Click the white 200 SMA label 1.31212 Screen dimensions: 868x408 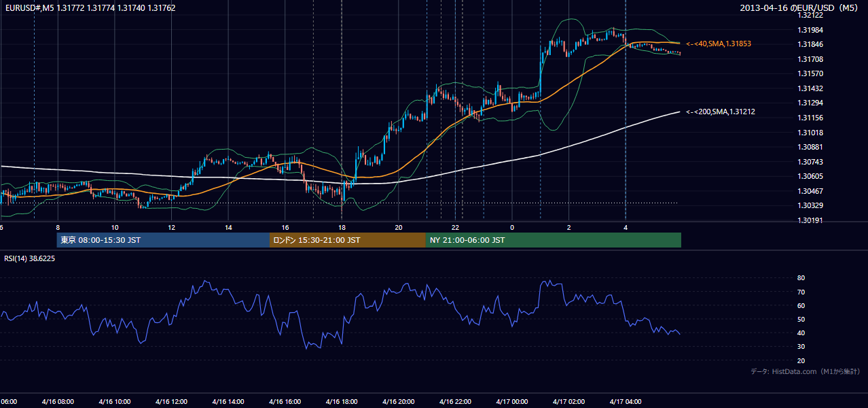(721, 112)
